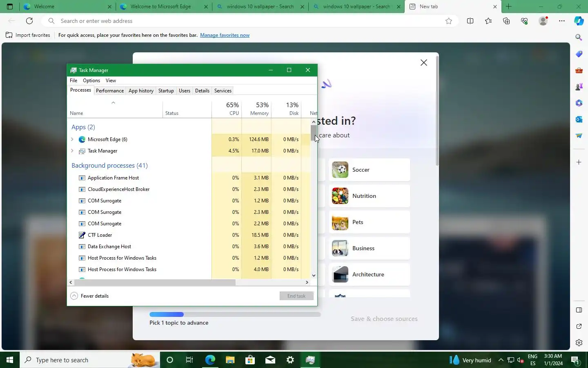Sort processes by Memory column header
Screen dimensions: 588x368
(256, 109)
